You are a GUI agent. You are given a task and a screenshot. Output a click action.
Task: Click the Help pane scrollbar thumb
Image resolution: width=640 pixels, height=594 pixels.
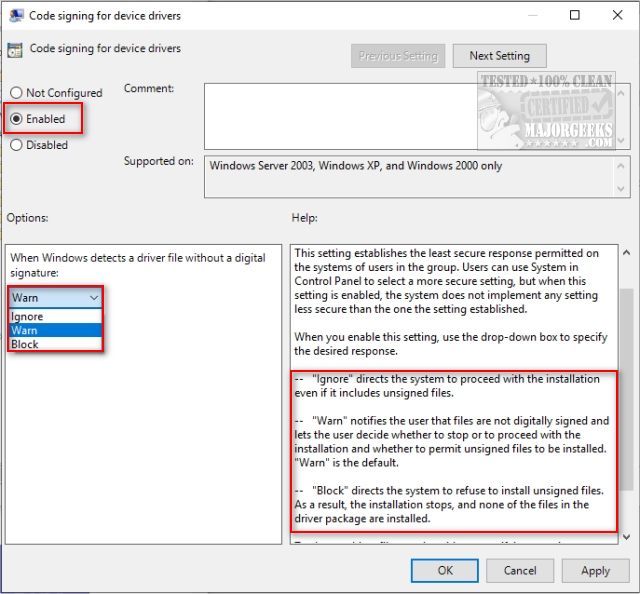tap(626, 390)
